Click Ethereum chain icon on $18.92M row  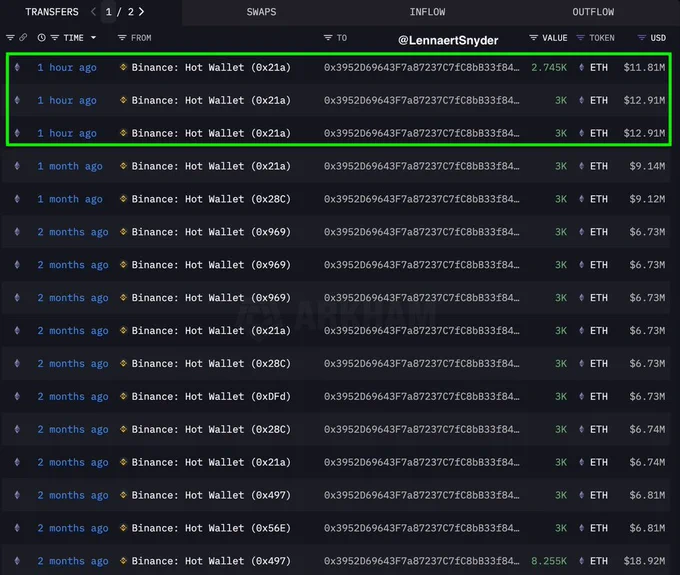pos(17,561)
